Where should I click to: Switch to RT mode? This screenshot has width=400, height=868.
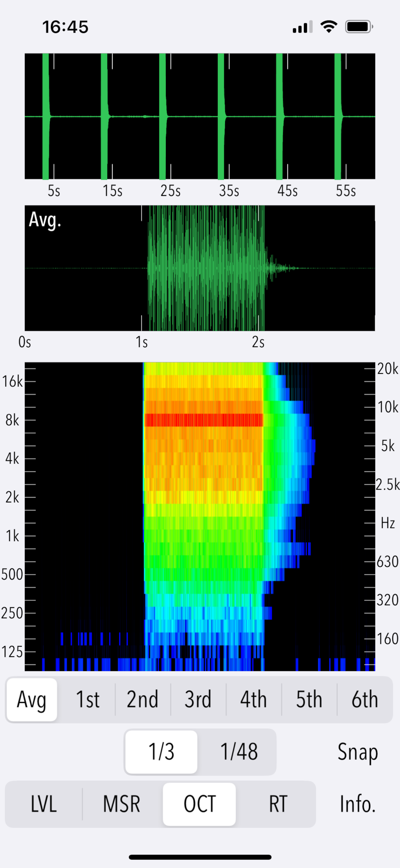[x=278, y=804]
